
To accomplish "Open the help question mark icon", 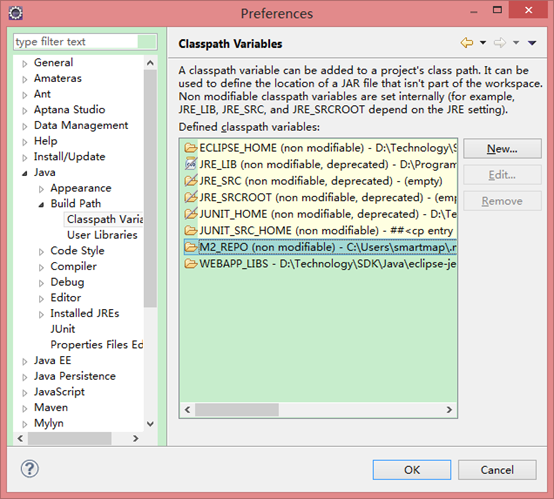I will [30, 469].
